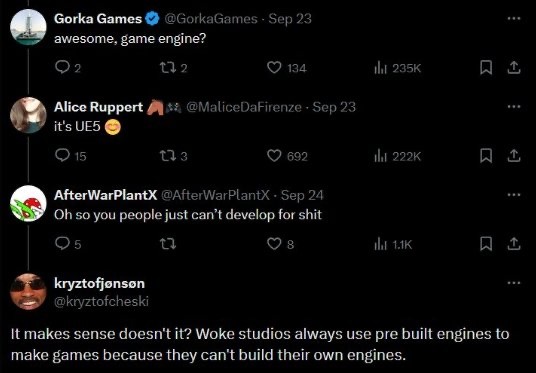The image size is (536, 373).
Task: Share the Gorka Games tweet
Action: click(x=513, y=68)
